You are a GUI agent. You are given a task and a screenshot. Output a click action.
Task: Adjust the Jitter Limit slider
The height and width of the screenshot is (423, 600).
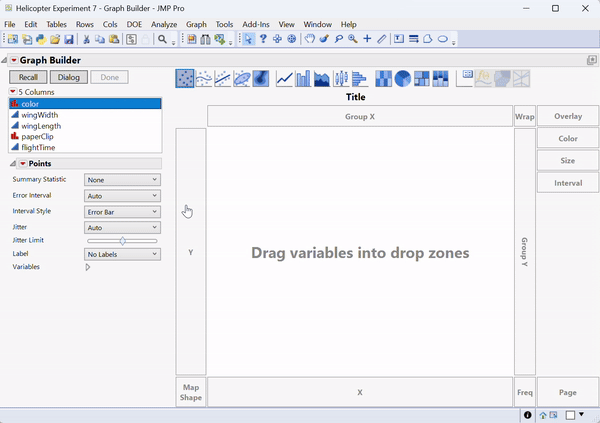click(122, 241)
